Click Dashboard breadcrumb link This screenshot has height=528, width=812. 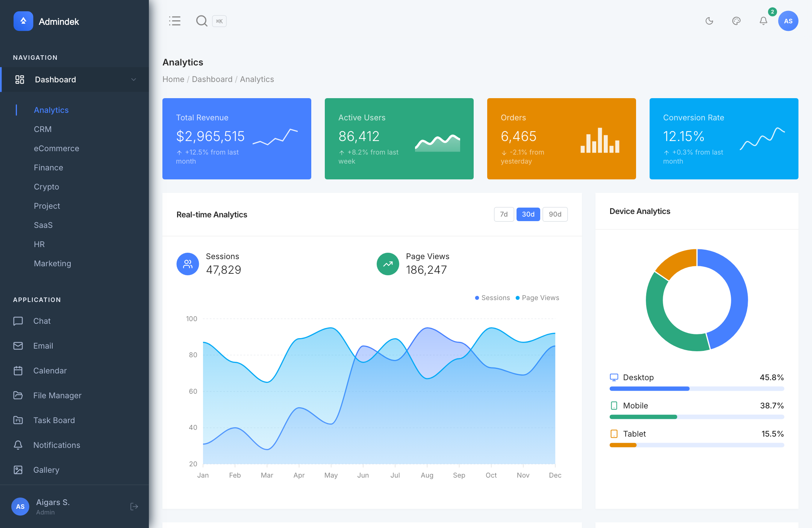(x=212, y=79)
